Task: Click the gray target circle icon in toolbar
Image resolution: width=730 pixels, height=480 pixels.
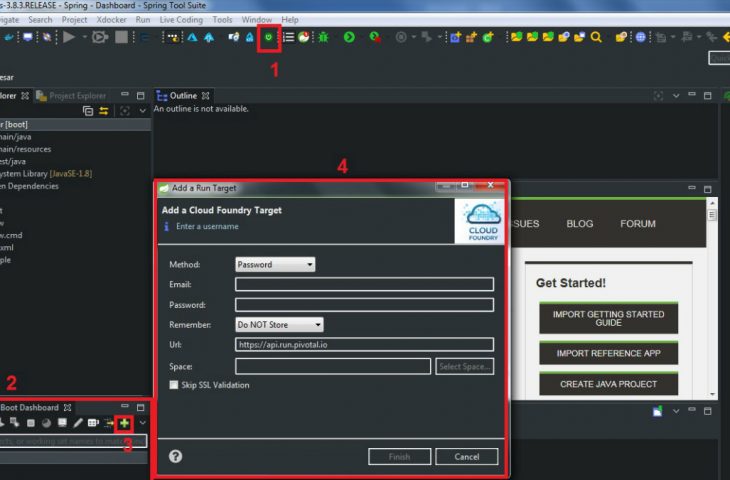Action: [400, 37]
